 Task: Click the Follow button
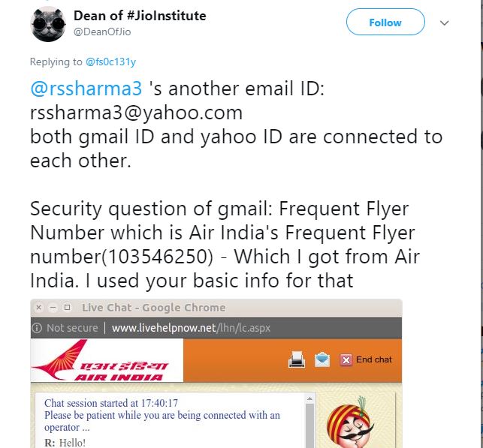coord(385,23)
